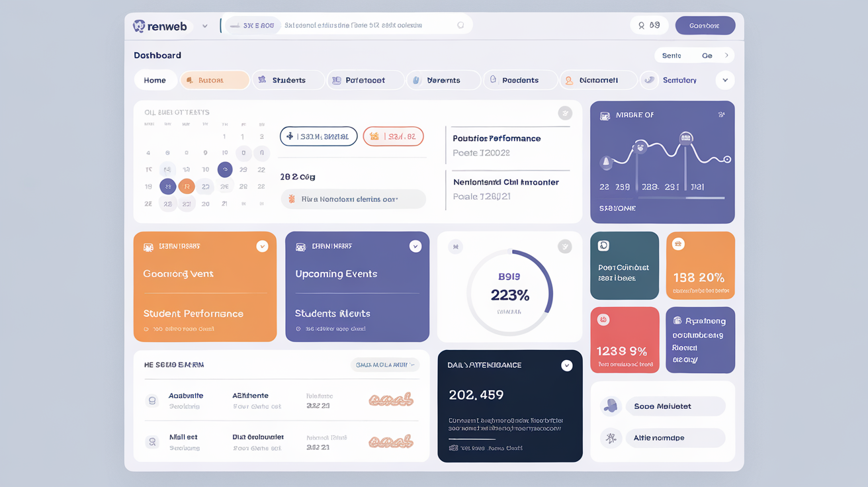Click the input field under the date
This screenshot has height=487, width=868.
pos(353,199)
